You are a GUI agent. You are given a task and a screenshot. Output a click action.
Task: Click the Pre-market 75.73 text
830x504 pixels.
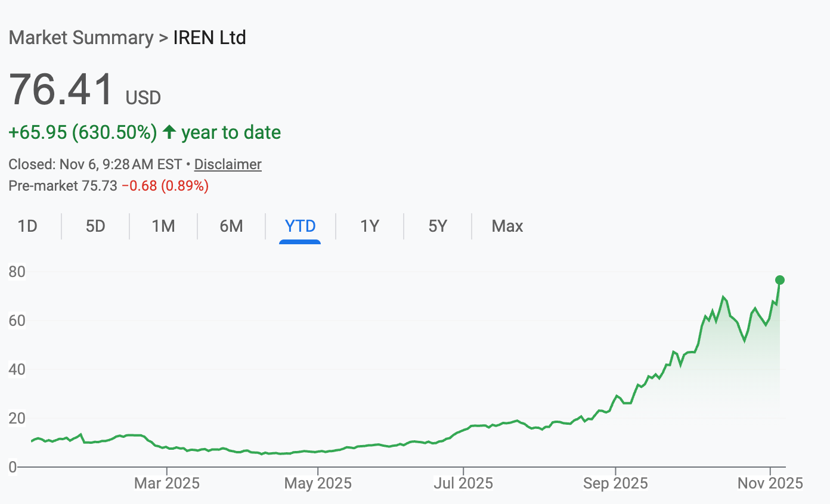point(63,186)
